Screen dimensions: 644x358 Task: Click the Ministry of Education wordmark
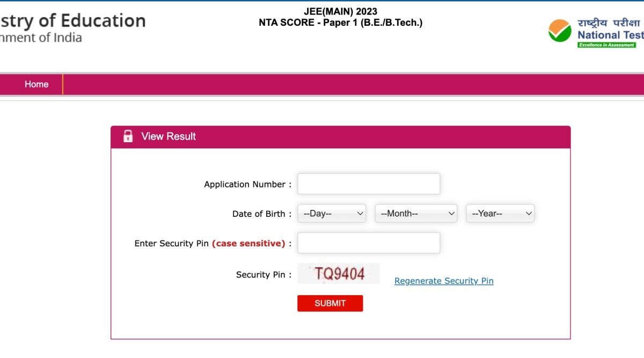72,20
